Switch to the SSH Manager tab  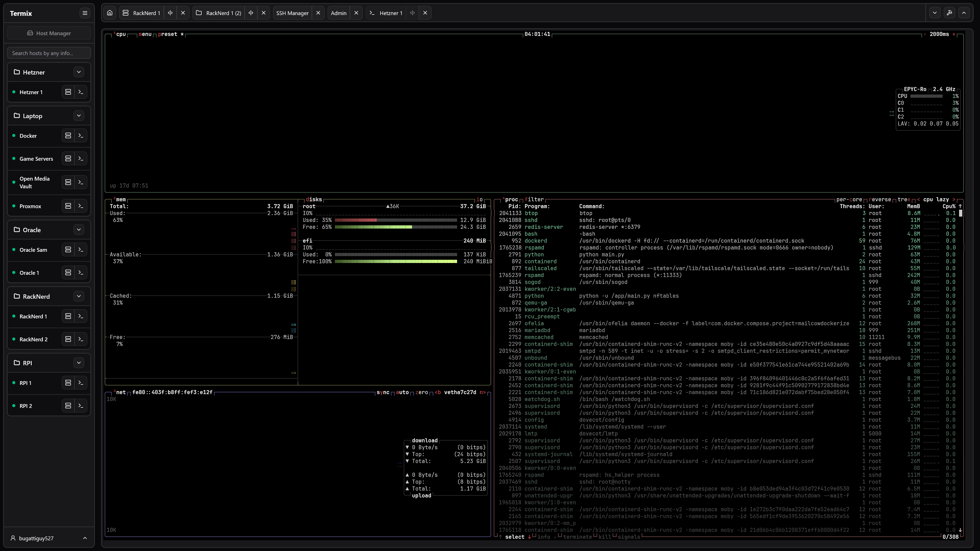click(x=292, y=13)
